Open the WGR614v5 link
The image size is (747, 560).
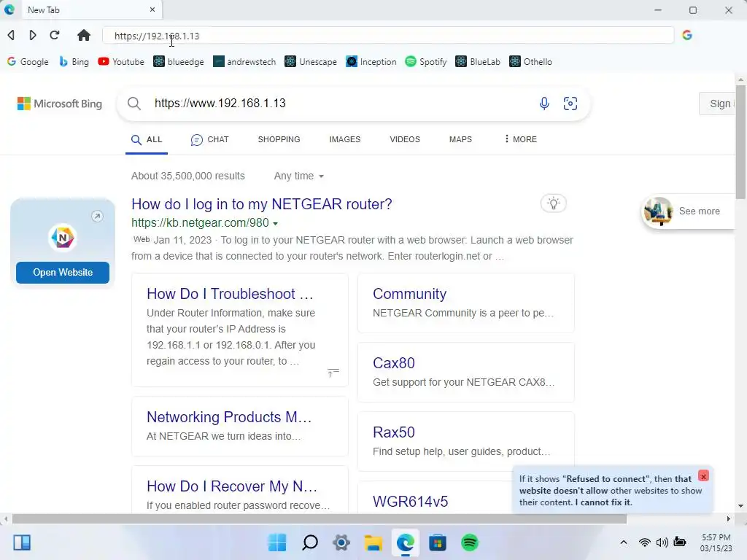point(411,502)
